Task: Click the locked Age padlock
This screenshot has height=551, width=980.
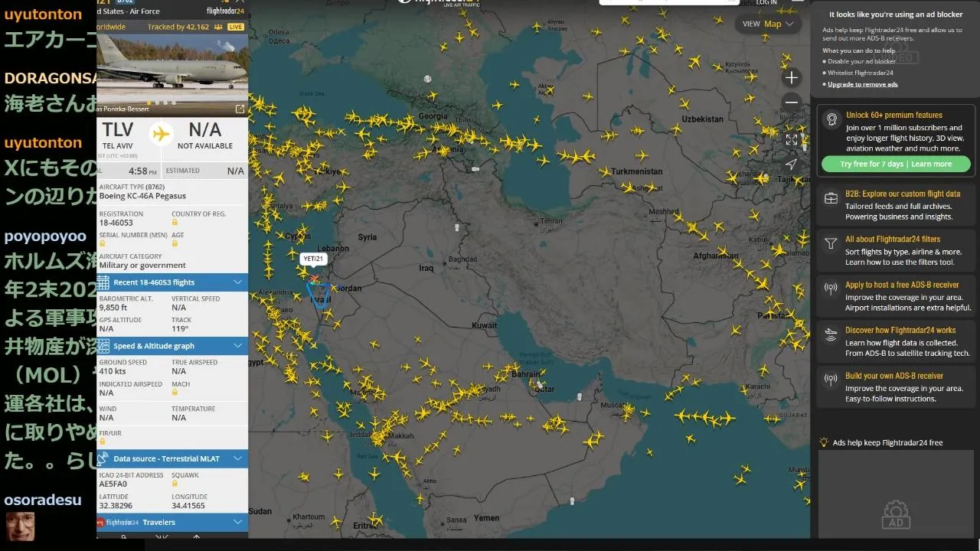Action: tap(175, 243)
